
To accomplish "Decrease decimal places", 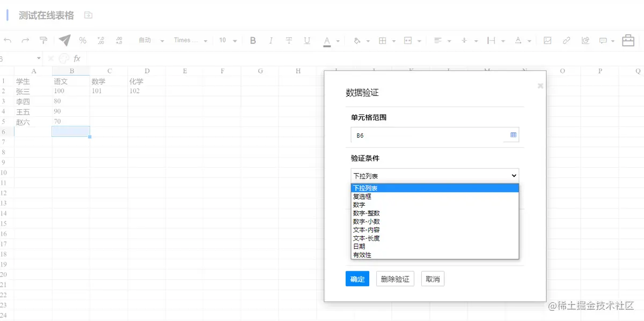I will (x=100, y=41).
